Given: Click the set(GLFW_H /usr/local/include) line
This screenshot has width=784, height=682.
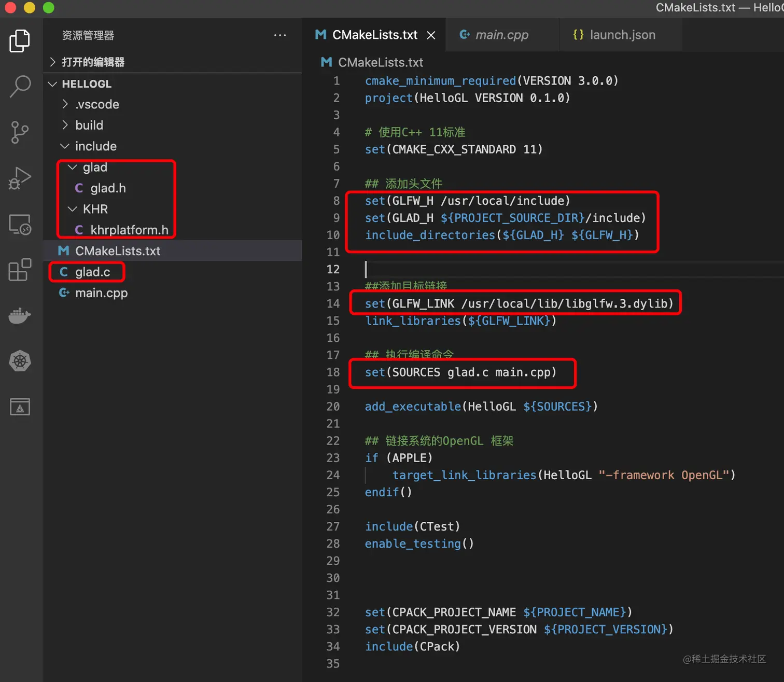Looking at the screenshot, I should pyautogui.click(x=467, y=201).
